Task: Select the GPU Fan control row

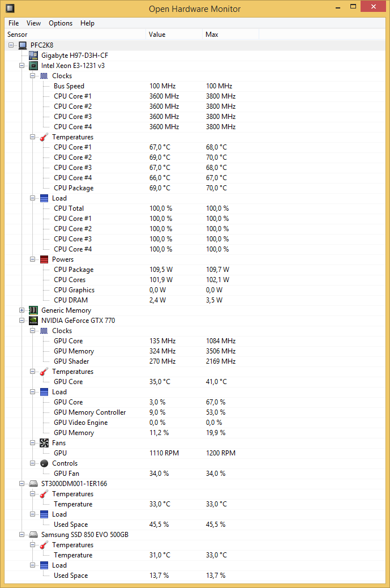Action: pyautogui.click(x=195, y=474)
